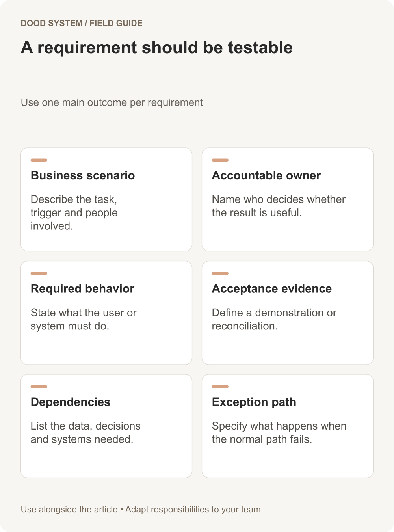
Task: Click accent bar above Exception path
Action: point(220,387)
